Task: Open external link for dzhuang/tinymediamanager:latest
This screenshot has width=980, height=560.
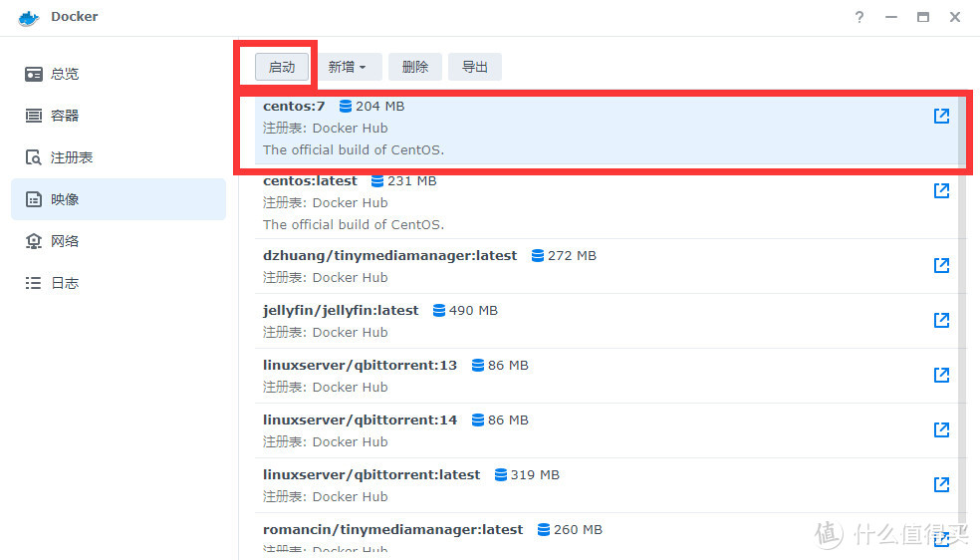Action: click(x=941, y=266)
